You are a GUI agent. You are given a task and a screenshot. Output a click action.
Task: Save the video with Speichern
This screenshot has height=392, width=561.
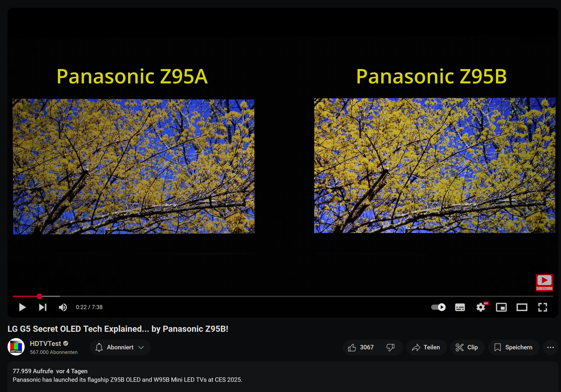[x=513, y=347]
